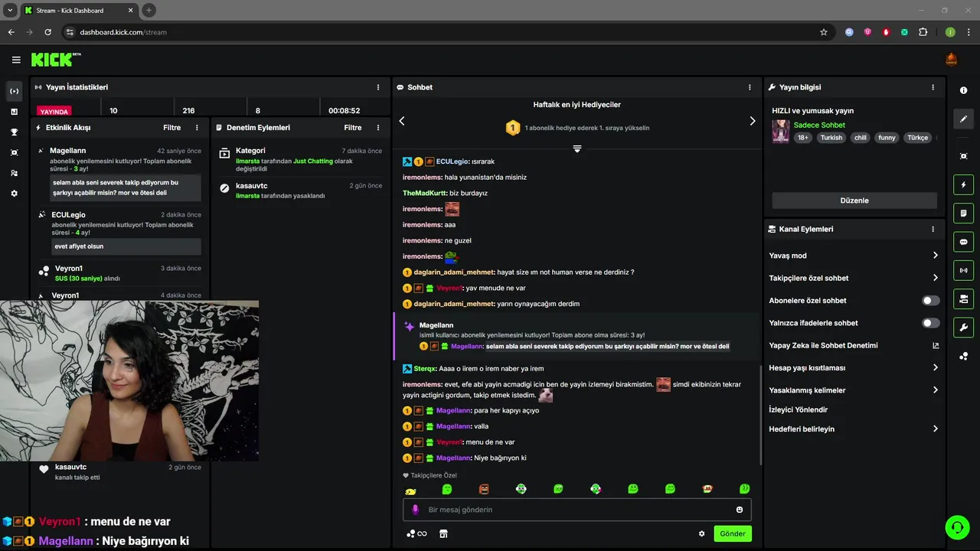Open the community icon in left sidebar
980x551 pixels.
(x=14, y=173)
